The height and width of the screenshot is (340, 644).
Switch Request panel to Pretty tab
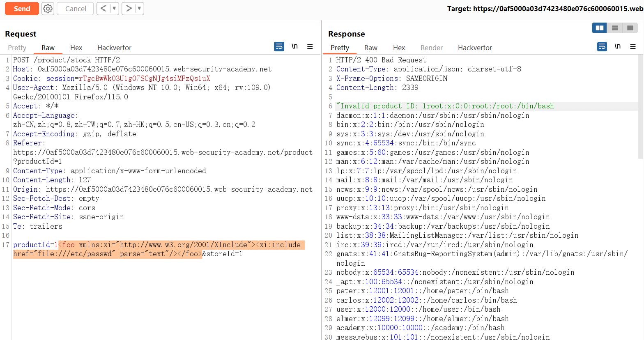click(x=17, y=48)
